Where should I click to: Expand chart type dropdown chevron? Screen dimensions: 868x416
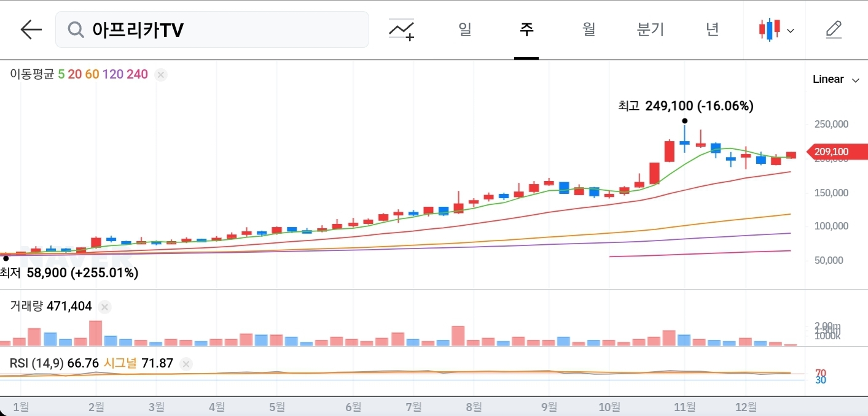click(791, 31)
